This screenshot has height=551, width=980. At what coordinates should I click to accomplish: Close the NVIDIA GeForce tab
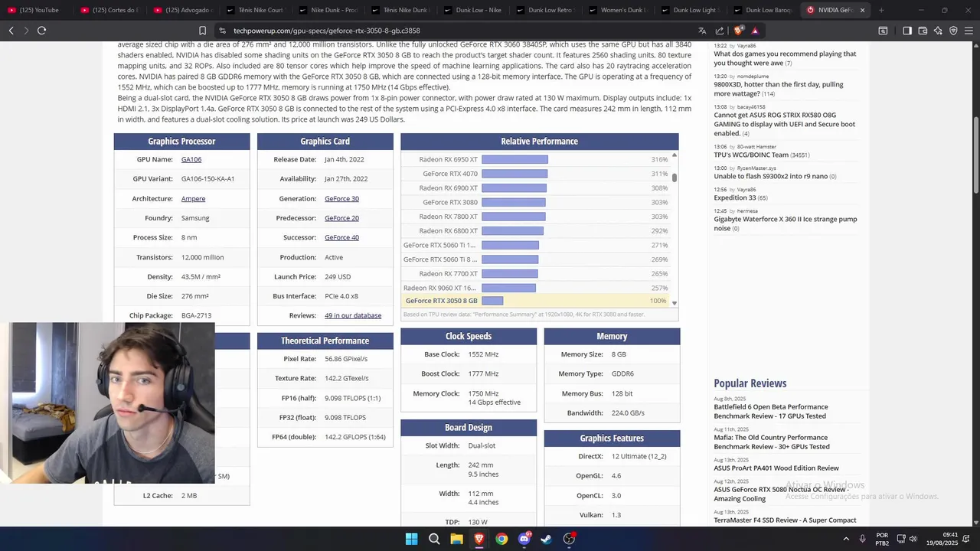pos(862,10)
